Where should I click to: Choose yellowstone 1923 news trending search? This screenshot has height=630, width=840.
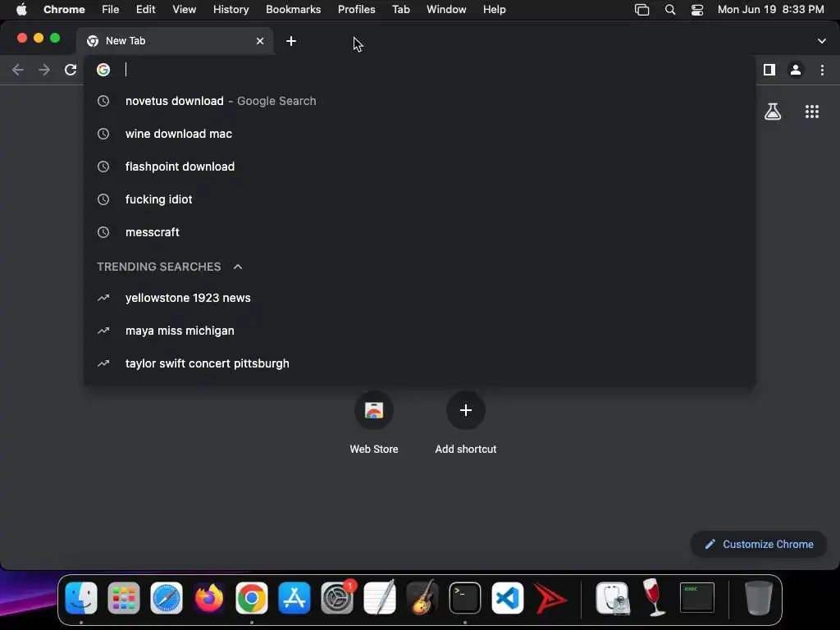(419, 298)
